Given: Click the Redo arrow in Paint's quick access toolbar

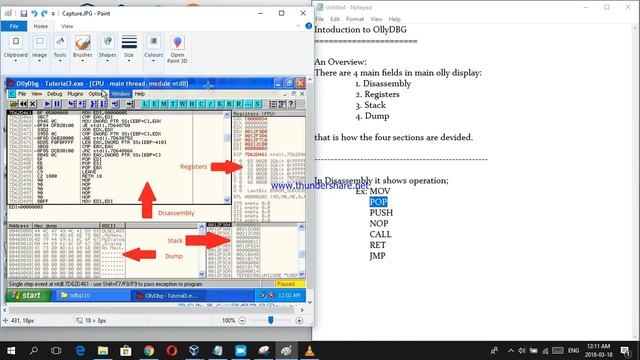Looking at the screenshot, I should [44, 13].
